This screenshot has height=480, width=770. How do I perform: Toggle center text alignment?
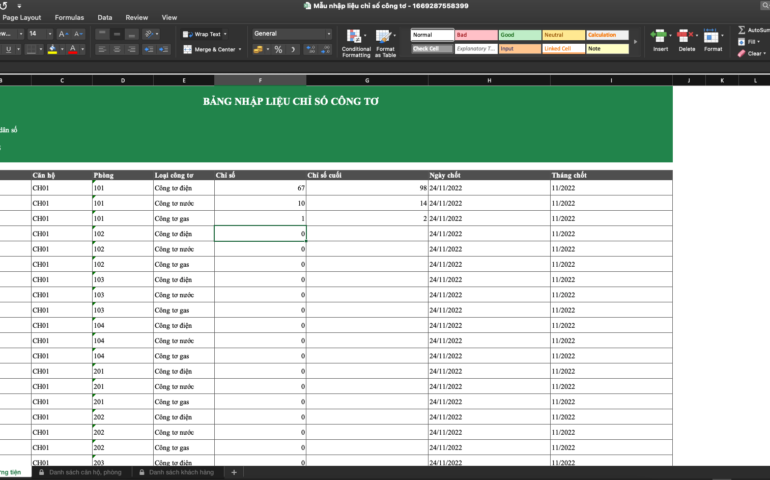(116, 49)
